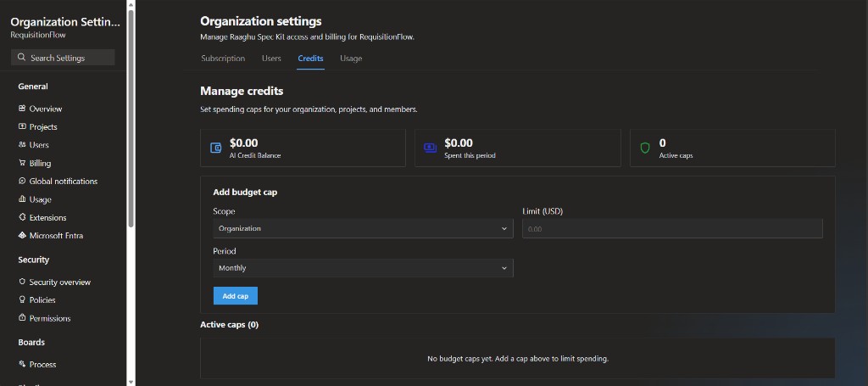Click the Add cap button
The width and height of the screenshot is (868, 386).
tap(236, 296)
